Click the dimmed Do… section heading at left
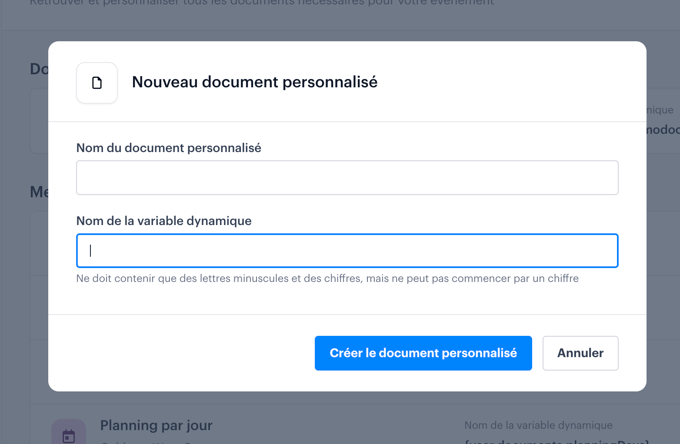 click(38, 69)
